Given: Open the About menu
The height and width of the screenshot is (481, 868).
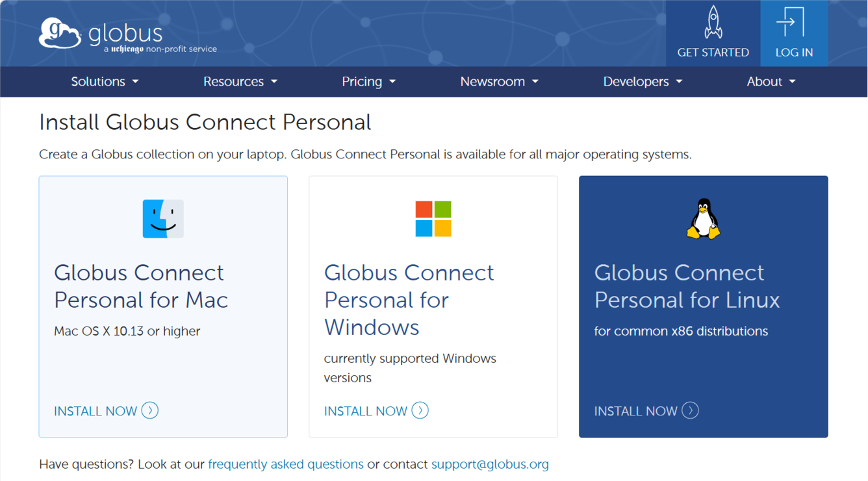Looking at the screenshot, I should pyautogui.click(x=771, y=82).
